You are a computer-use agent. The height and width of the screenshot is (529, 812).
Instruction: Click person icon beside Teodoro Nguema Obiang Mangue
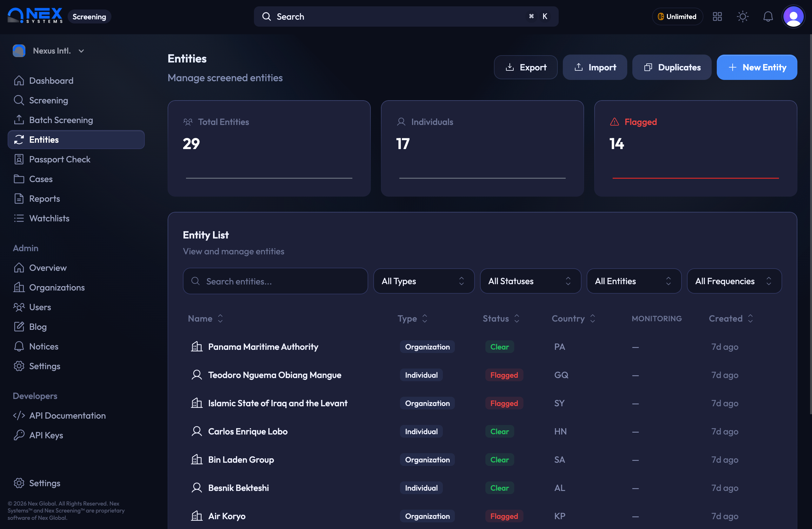point(197,375)
